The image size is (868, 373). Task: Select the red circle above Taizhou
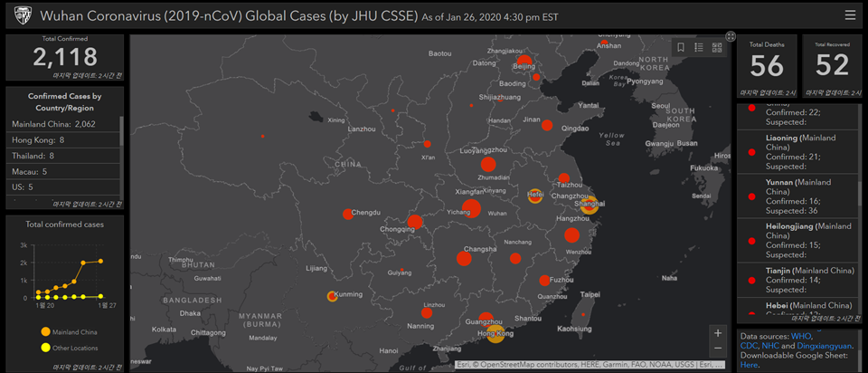pos(563,178)
